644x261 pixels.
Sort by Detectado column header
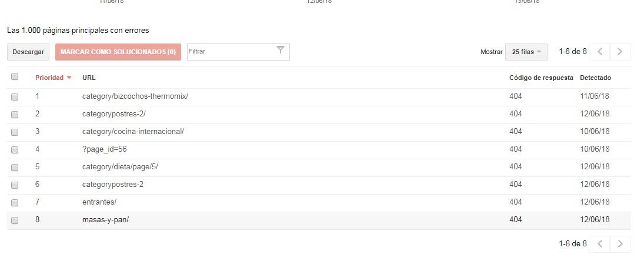pyautogui.click(x=595, y=78)
